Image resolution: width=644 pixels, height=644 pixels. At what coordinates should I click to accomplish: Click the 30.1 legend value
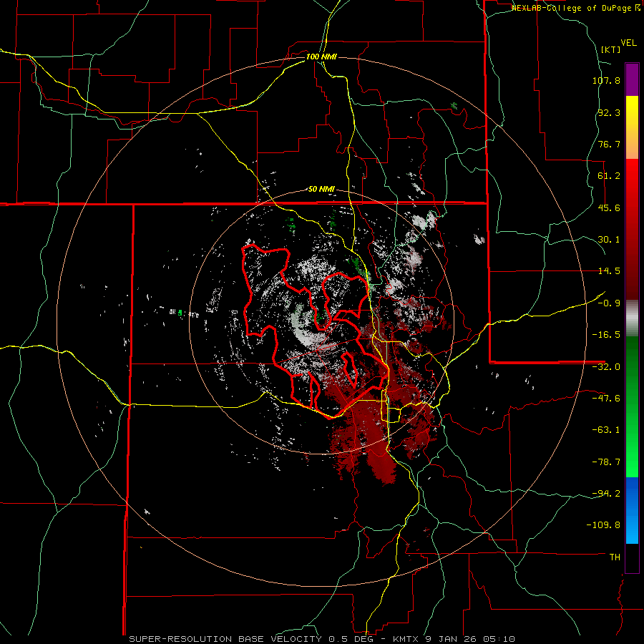pos(609,240)
